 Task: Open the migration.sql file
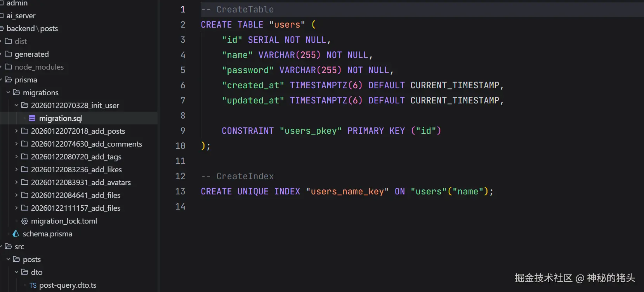click(x=61, y=118)
